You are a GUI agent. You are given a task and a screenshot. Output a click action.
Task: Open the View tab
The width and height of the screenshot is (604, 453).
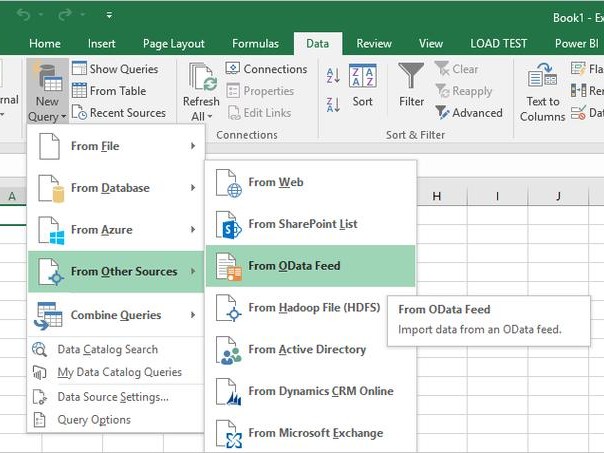431,44
